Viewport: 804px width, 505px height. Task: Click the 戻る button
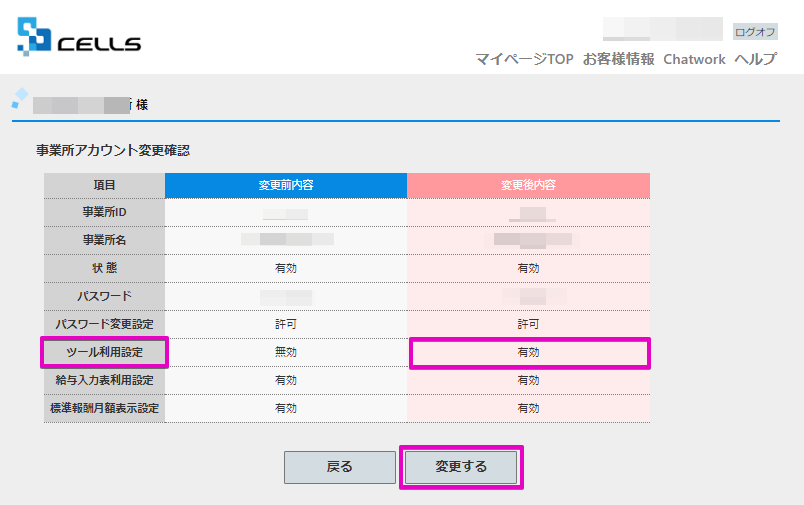(x=340, y=467)
